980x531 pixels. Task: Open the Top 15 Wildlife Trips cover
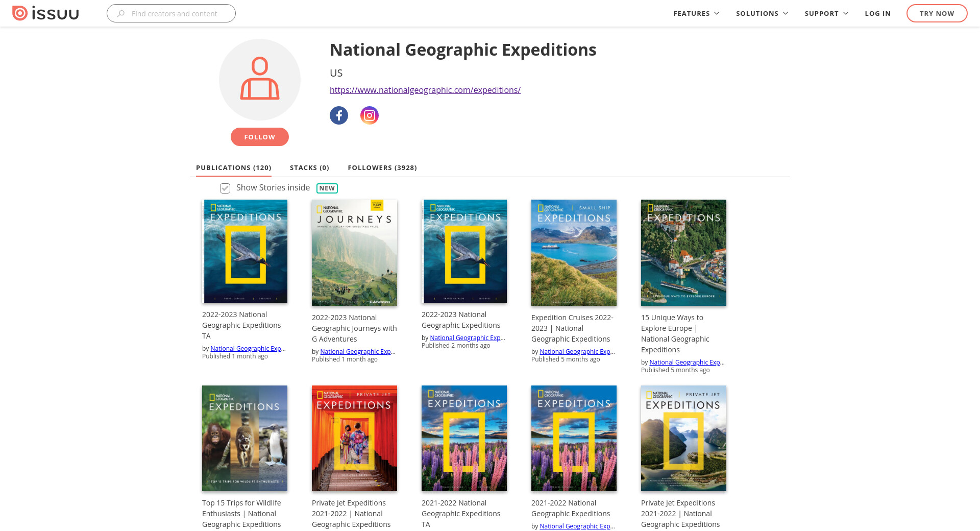click(x=244, y=438)
